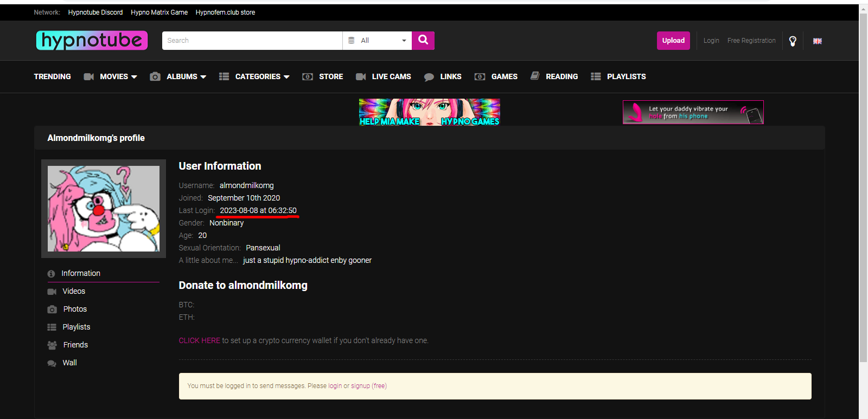Click the Store money icon

click(308, 77)
